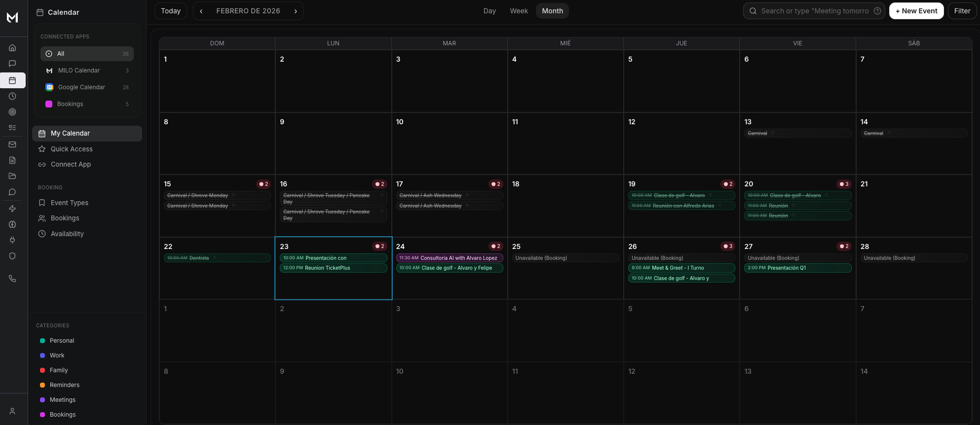Open the shield security icon
This screenshot has width=980, height=425.
point(12,256)
